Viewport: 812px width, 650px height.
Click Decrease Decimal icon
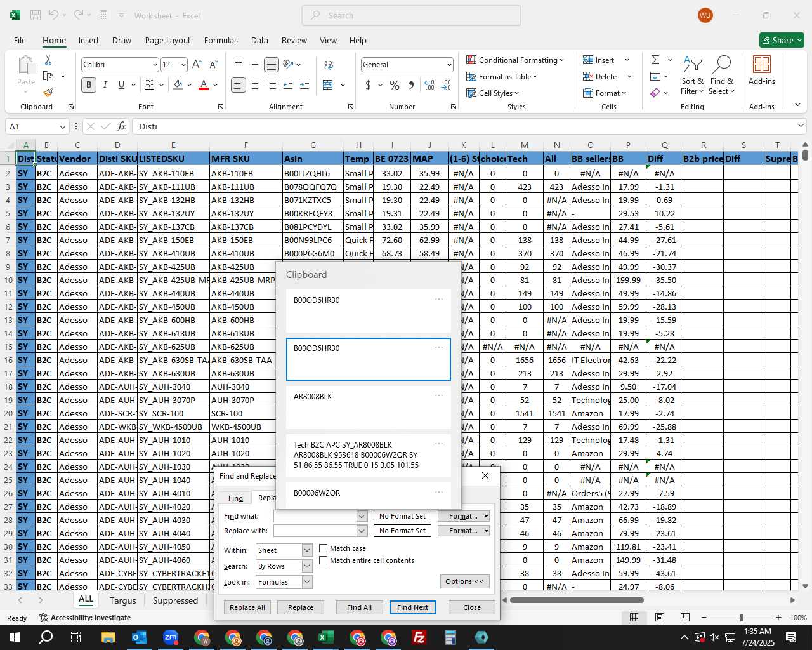pos(446,85)
